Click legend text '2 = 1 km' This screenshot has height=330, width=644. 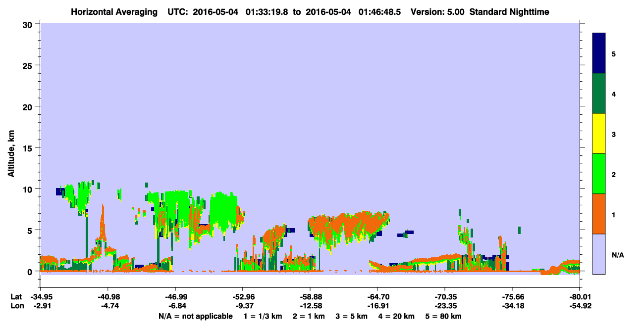pos(309,316)
